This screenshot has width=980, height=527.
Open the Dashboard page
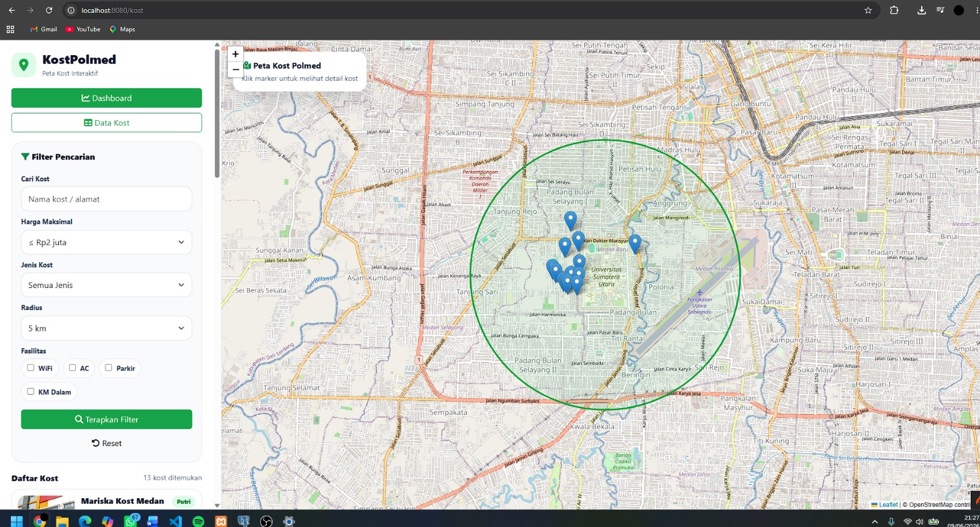coord(107,98)
